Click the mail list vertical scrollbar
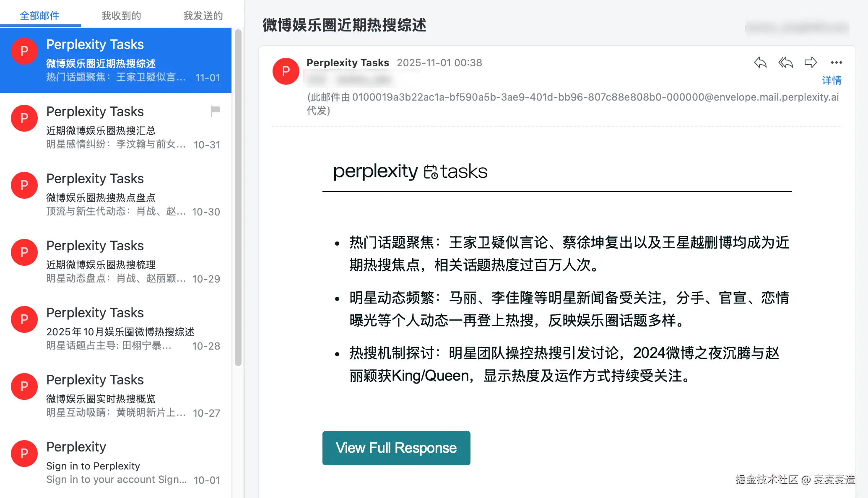 coord(238,197)
